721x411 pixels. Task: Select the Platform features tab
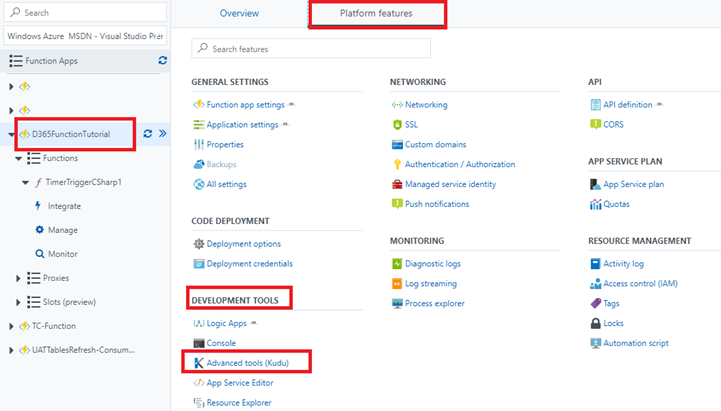(376, 14)
